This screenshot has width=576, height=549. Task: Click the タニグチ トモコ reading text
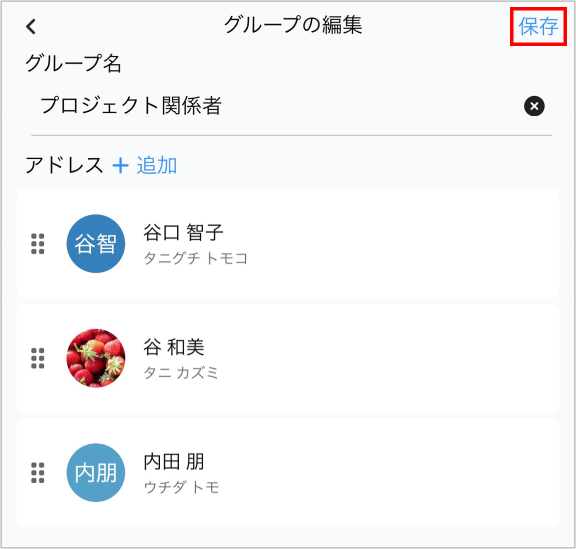(x=195, y=258)
